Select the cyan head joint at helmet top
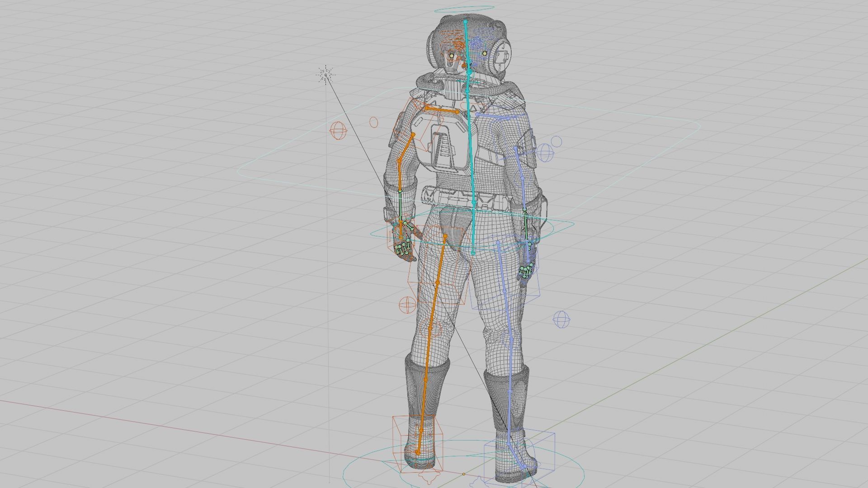 [465, 21]
